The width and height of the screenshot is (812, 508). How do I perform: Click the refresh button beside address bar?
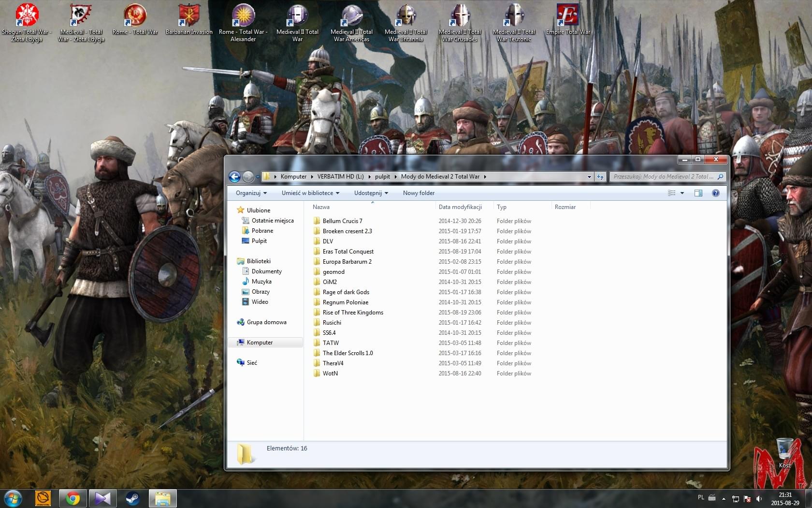(x=600, y=177)
